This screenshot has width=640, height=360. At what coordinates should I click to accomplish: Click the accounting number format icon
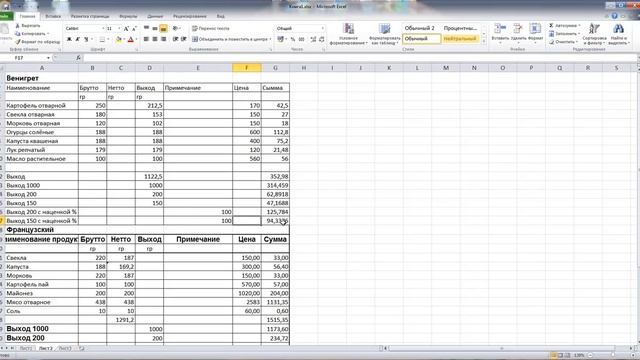pyautogui.click(x=280, y=39)
